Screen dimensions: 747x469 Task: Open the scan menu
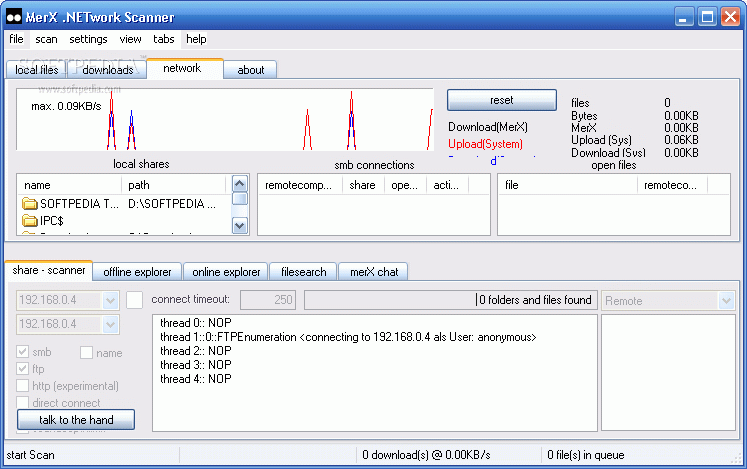tap(46, 39)
